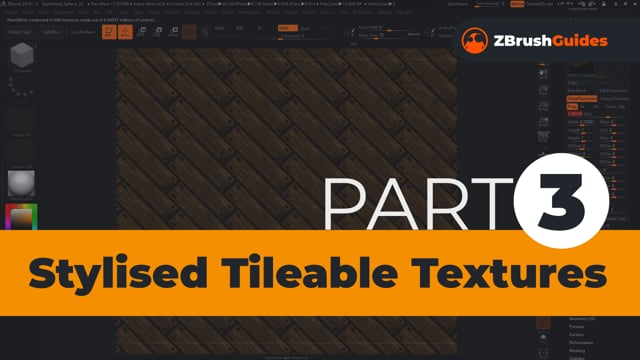Open the grey sphere material selector
The image size is (640, 360).
tap(21, 184)
